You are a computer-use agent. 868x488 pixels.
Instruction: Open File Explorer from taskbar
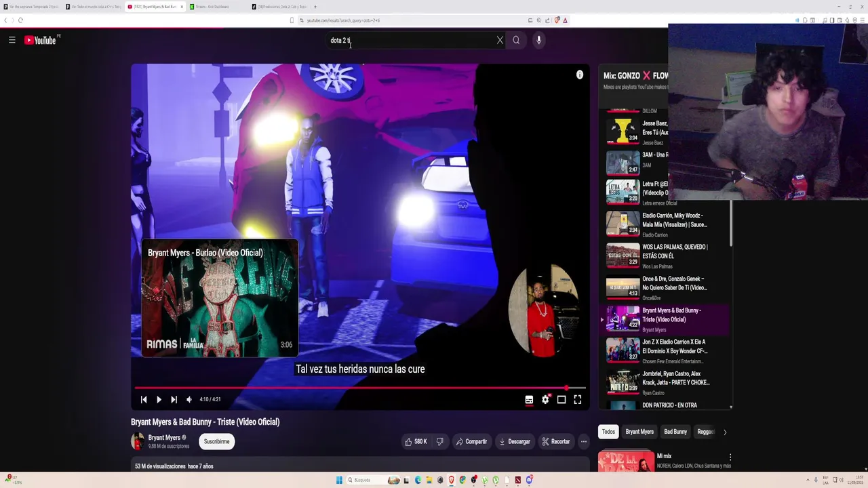(429, 480)
